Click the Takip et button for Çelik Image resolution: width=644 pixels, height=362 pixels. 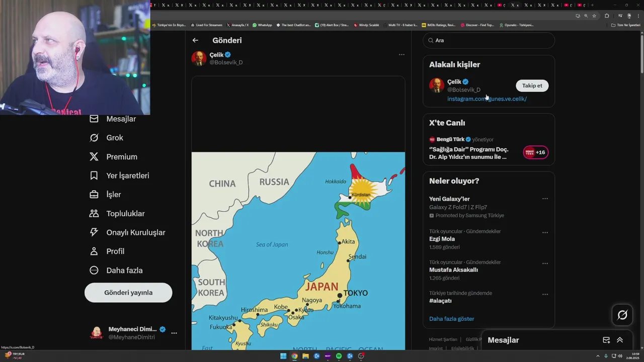532,85
